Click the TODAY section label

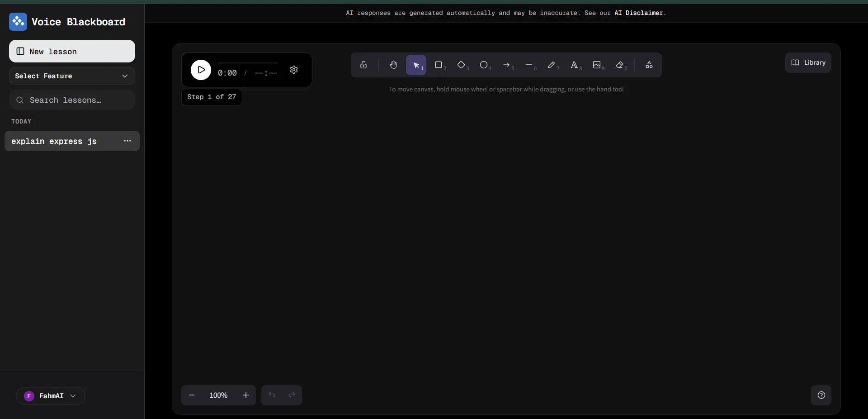[21, 121]
